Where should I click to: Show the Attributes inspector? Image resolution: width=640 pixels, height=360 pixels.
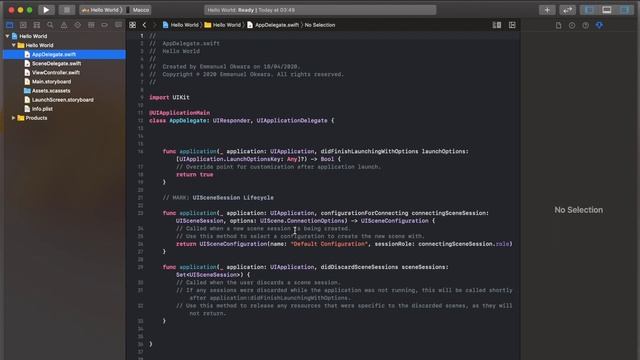click(599, 25)
